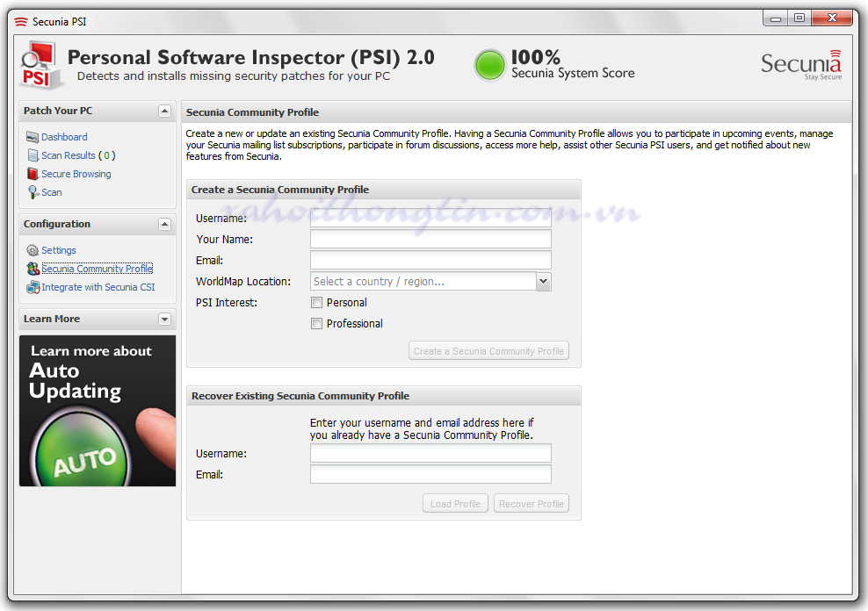Click the Secunia Community Profile people icon

[x=33, y=269]
